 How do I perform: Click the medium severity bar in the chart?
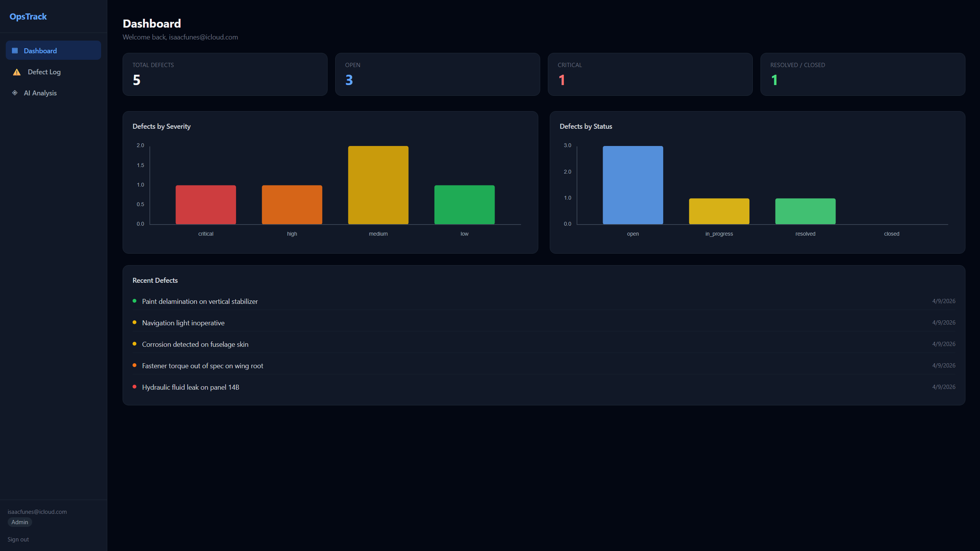click(378, 185)
